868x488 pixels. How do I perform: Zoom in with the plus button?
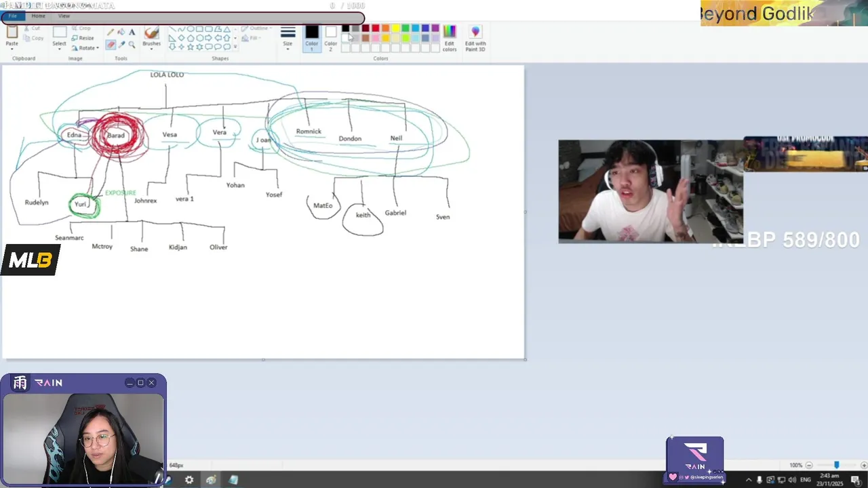[863, 465]
